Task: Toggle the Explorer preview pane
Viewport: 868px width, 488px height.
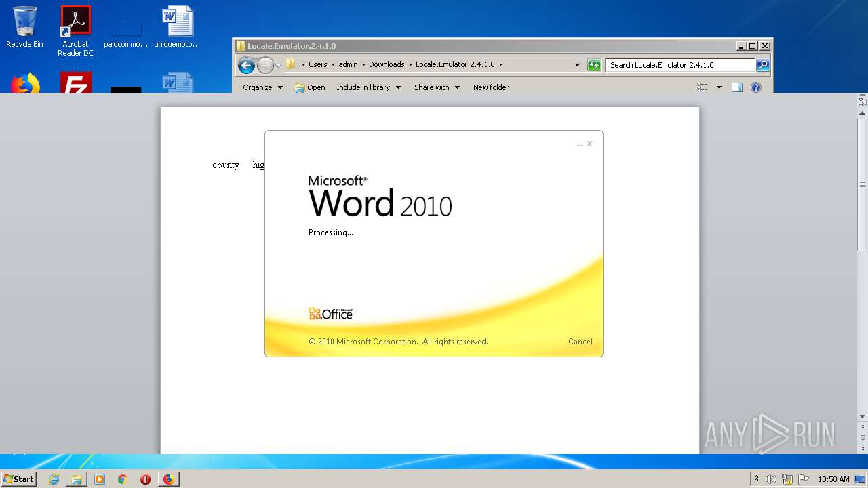Action: click(x=737, y=87)
